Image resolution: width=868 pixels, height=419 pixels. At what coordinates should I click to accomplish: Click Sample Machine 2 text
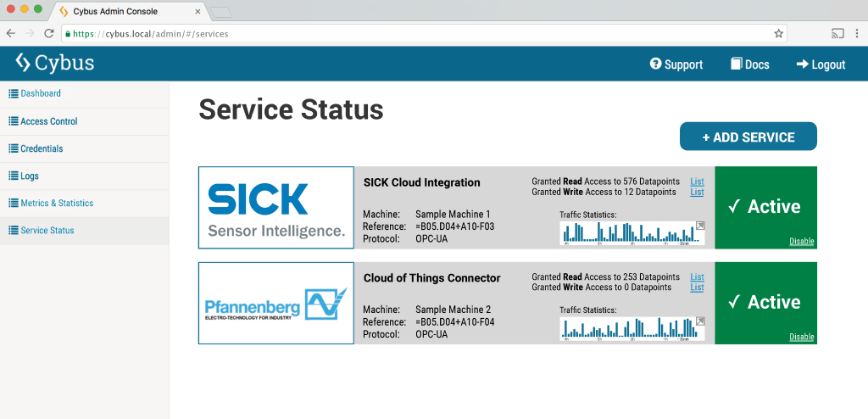(453, 310)
